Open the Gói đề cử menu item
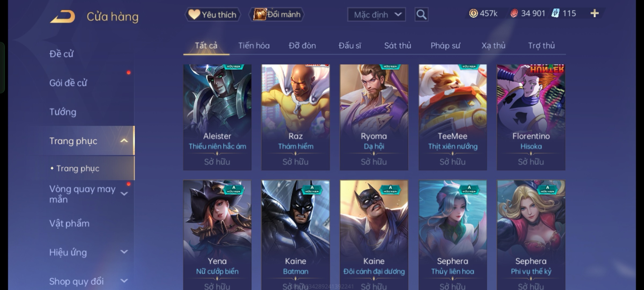This screenshot has height=290, width=644. point(68,83)
